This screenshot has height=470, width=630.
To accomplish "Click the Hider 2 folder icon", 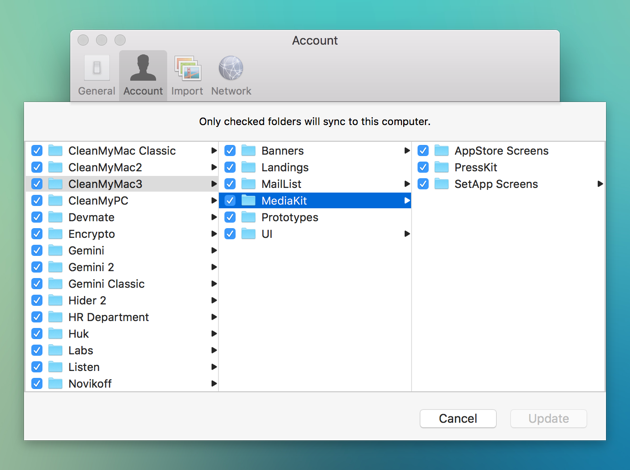I will pyautogui.click(x=55, y=300).
